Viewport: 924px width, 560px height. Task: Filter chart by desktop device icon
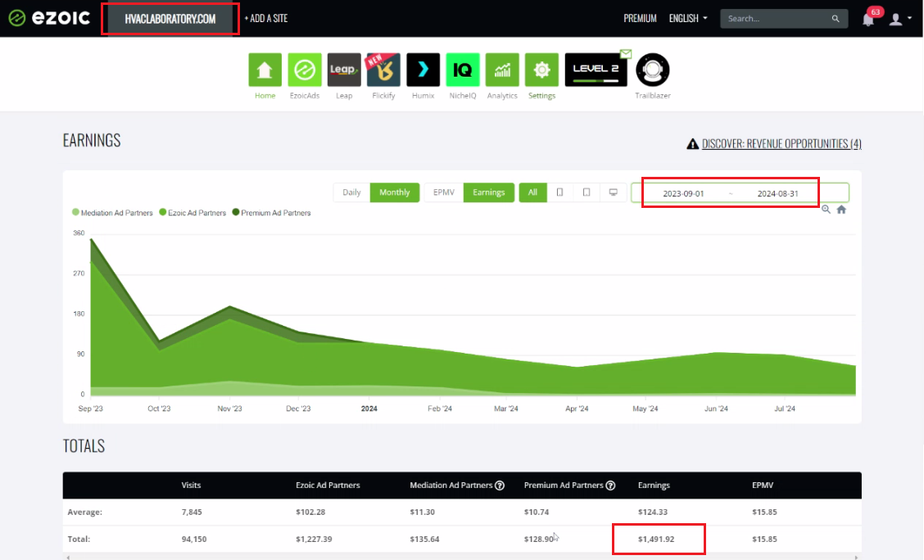point(613,192)
